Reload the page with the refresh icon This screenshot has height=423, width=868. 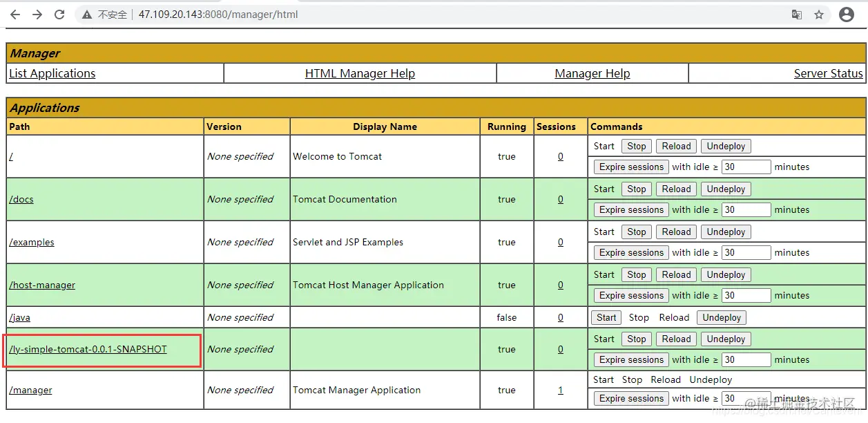(x=59, y=15)
